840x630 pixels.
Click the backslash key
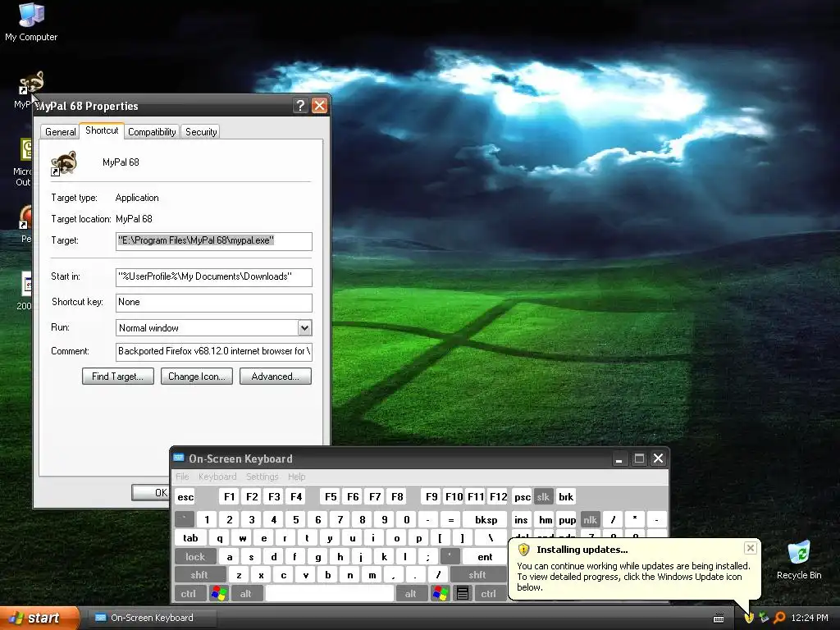(x=491, y=538)
